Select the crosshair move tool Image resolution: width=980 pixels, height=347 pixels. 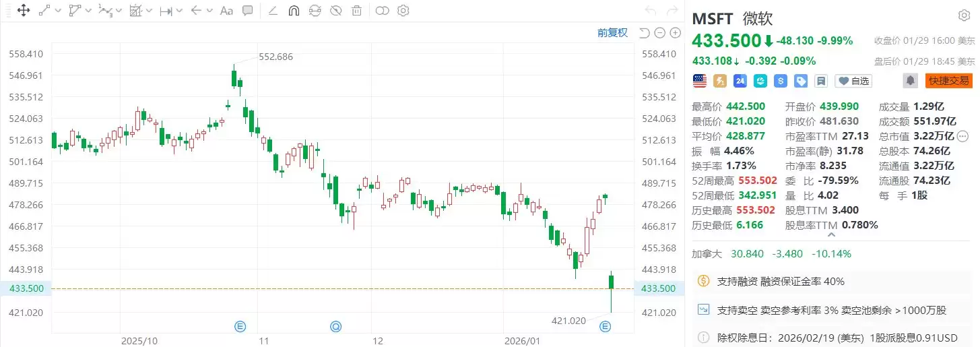(x=23, y=11)
